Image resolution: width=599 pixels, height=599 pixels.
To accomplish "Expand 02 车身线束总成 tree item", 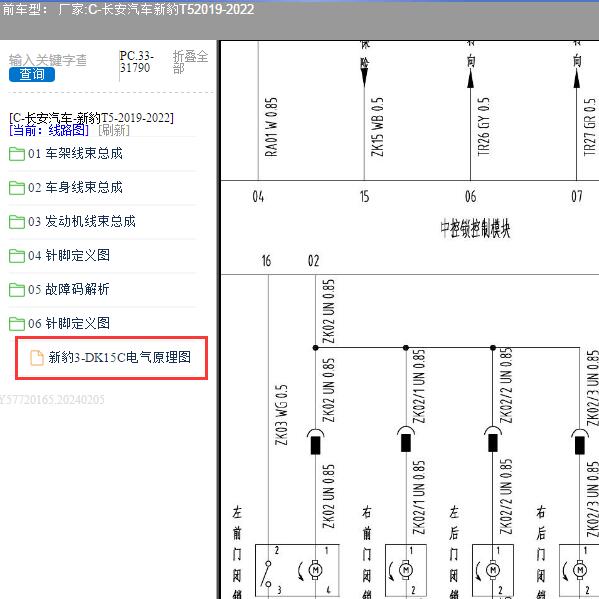I will click(75, 188).
